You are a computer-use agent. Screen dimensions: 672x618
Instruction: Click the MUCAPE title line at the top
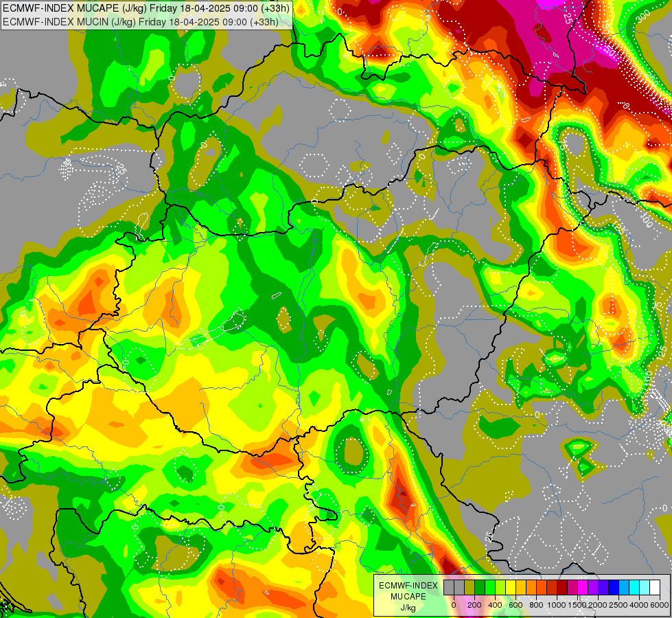[x=146, y=8]
